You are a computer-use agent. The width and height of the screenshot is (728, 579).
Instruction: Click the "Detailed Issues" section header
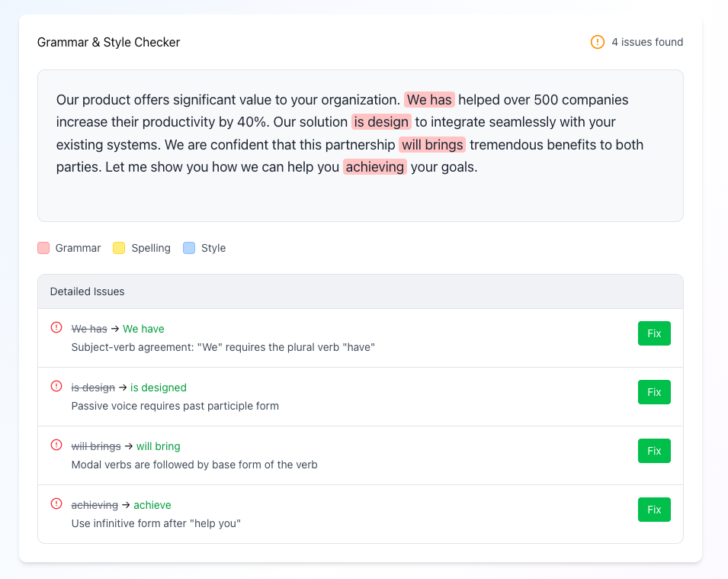[87, 291]
